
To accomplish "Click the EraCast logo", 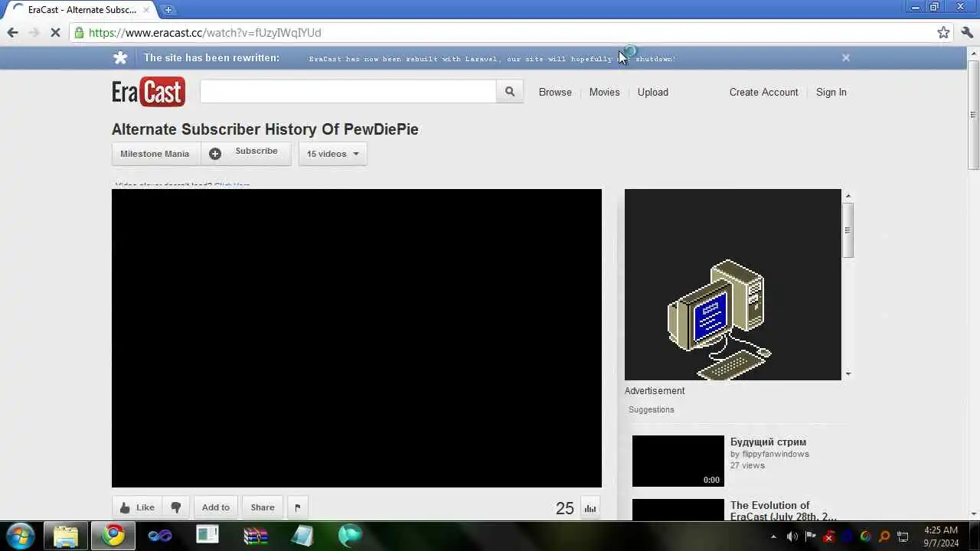I will click(149, 92).
